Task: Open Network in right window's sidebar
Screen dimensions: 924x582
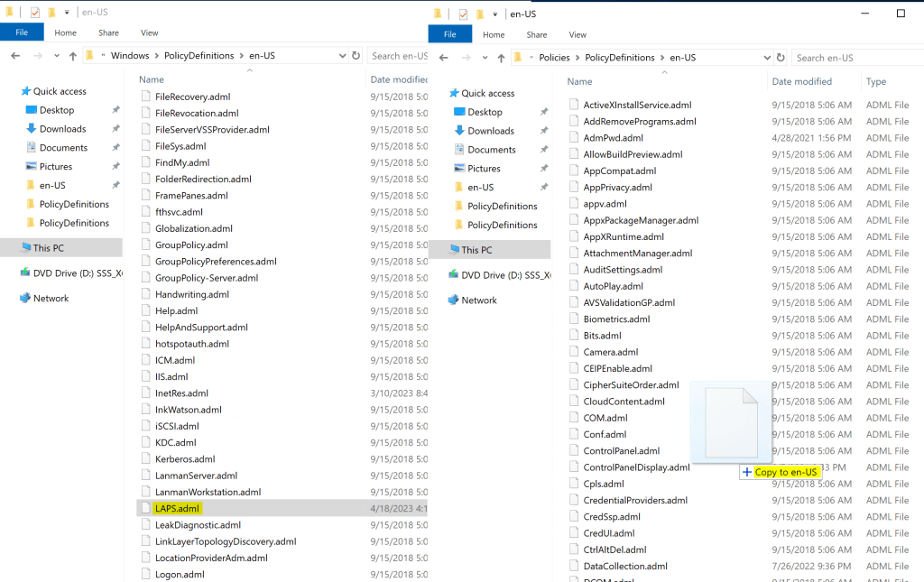Action: [478, 300]
